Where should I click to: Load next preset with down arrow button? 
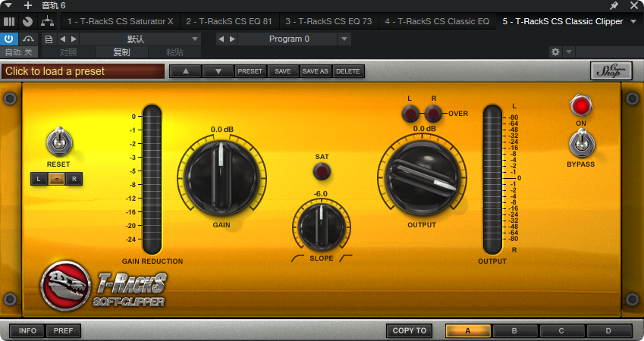pyautogui.click(x=218, y=71)
